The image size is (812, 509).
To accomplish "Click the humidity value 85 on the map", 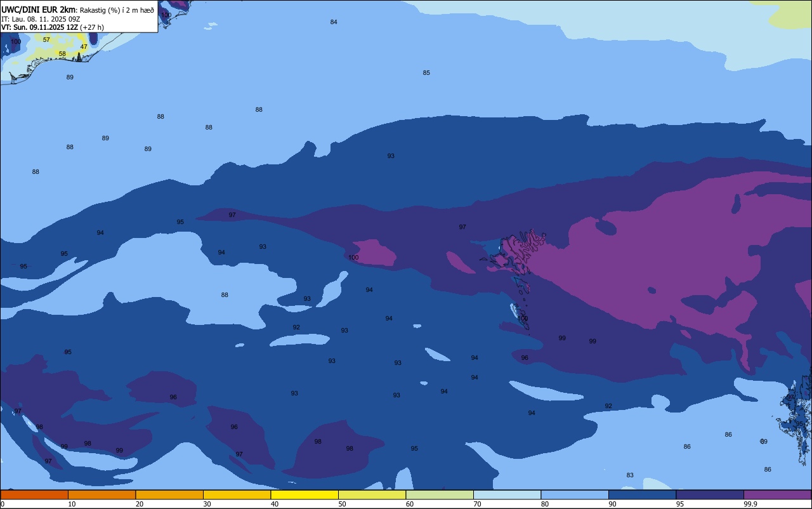I will [426, 73].
